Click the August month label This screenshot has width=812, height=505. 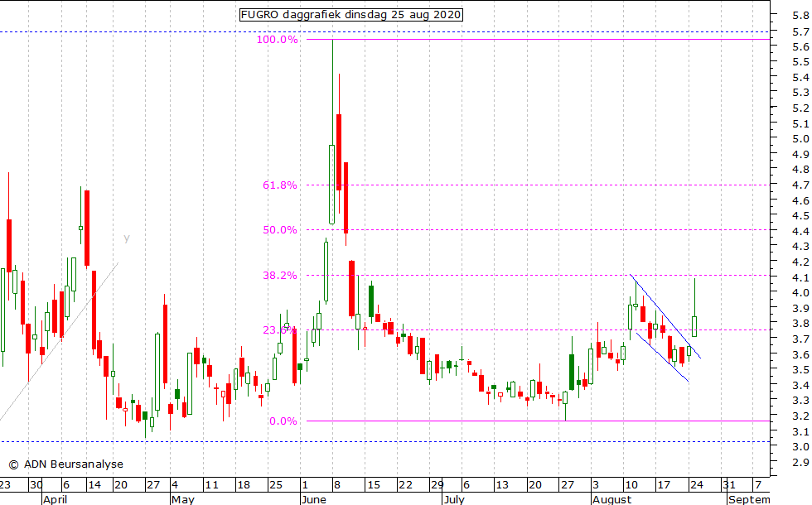[x=612, y=499]
